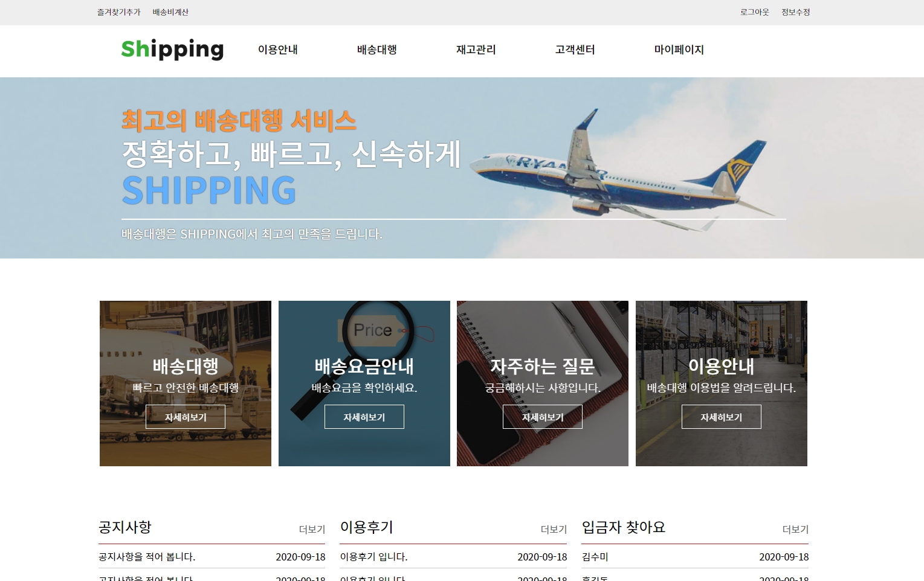Click the 로그아웃 link
This screenshot has width=924, height=581.
[755, 12]
